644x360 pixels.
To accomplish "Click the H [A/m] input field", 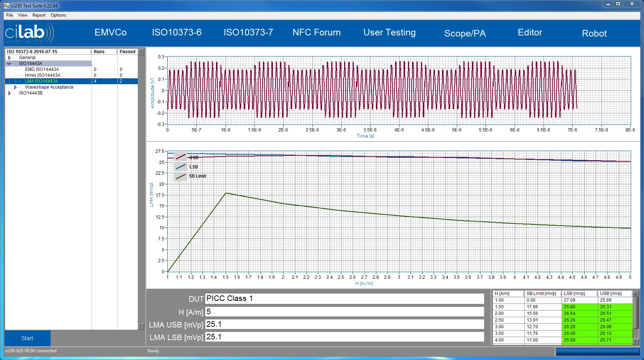I will click(345, 312).
